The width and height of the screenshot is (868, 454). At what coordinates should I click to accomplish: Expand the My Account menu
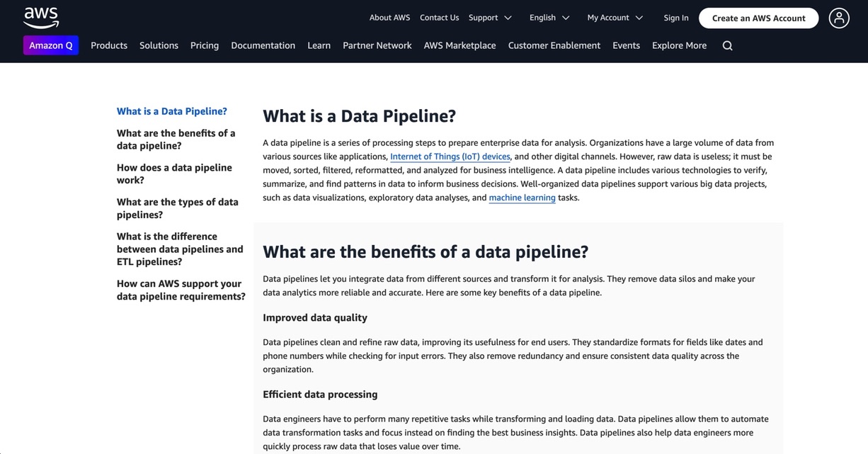click(x=615, y=18)
